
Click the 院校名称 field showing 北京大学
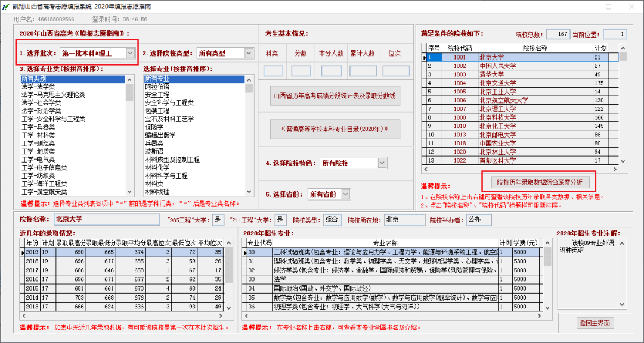107,219
